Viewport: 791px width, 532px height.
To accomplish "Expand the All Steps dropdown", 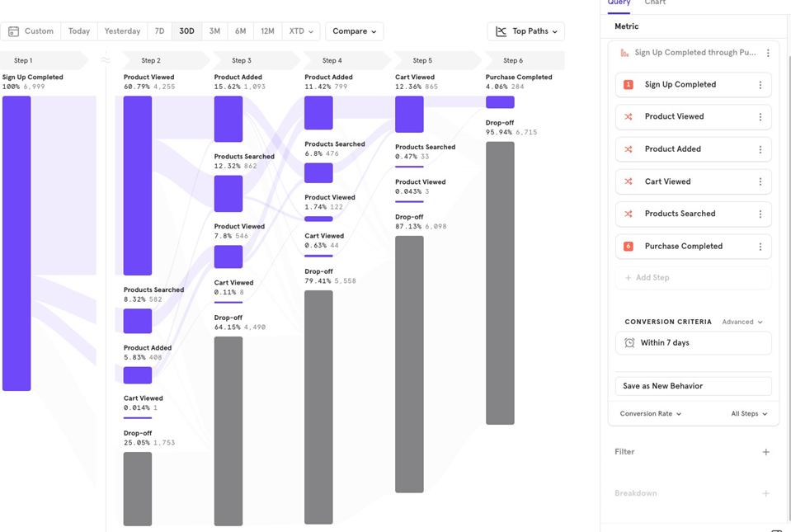I will coord(749,414).
